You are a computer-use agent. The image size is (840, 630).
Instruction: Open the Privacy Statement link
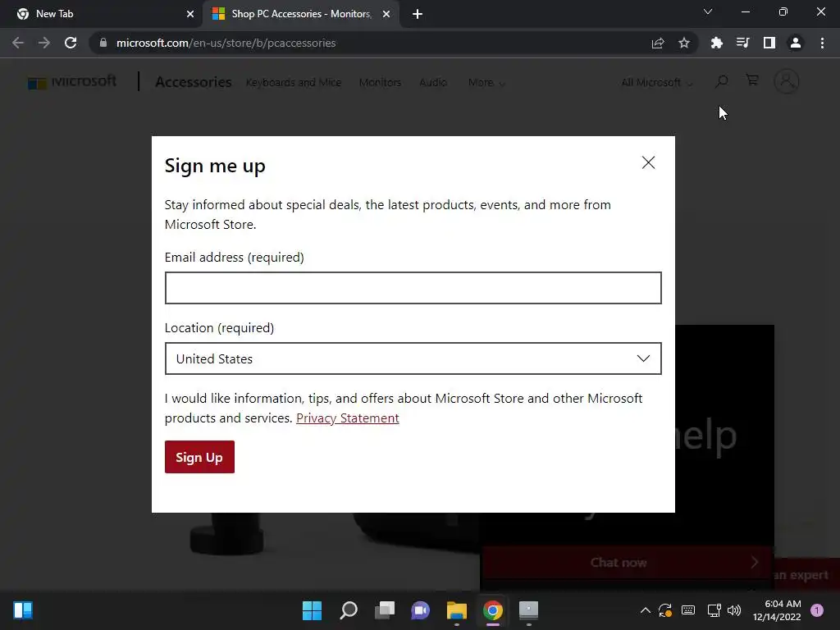pyautogui.click(x=347, y=418)
